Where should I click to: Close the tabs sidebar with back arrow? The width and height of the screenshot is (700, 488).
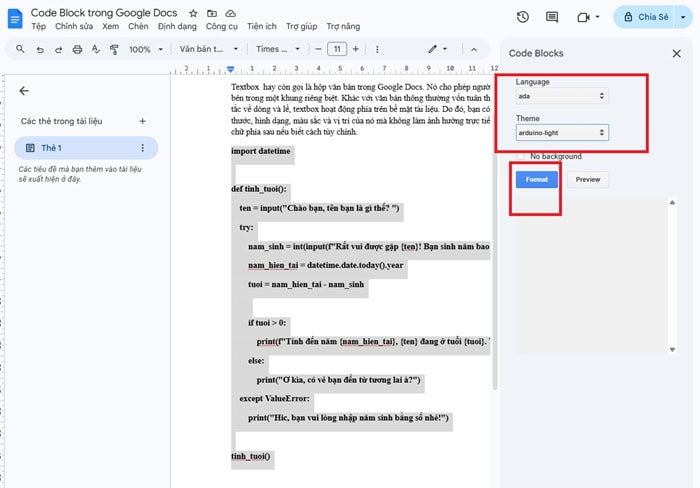pyautogui.click(x=24, y=91)
